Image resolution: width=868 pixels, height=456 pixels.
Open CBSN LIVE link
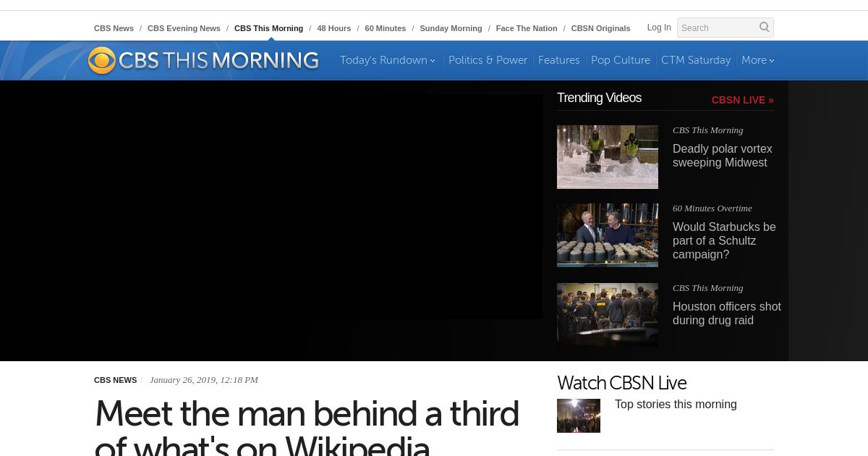coord(742,100)
